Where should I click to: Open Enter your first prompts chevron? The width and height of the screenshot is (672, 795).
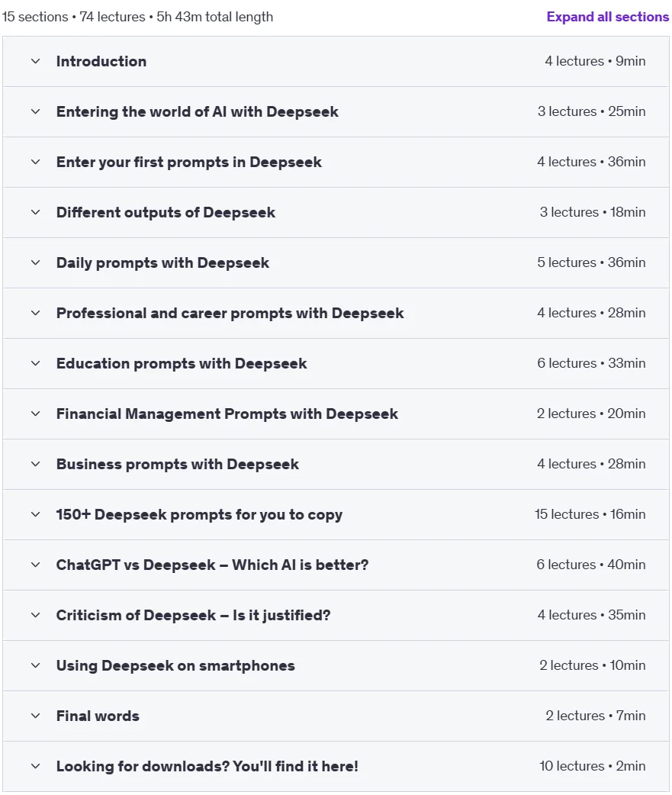point(36,163)
